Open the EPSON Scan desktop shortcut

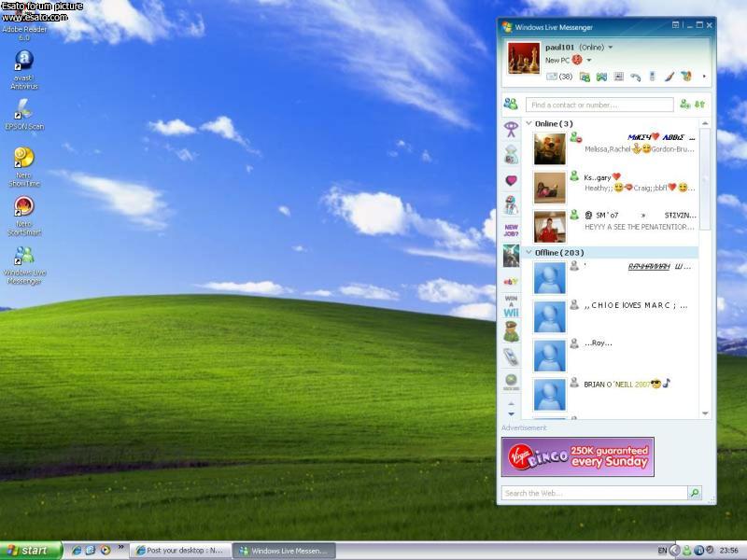coord(24,114)
